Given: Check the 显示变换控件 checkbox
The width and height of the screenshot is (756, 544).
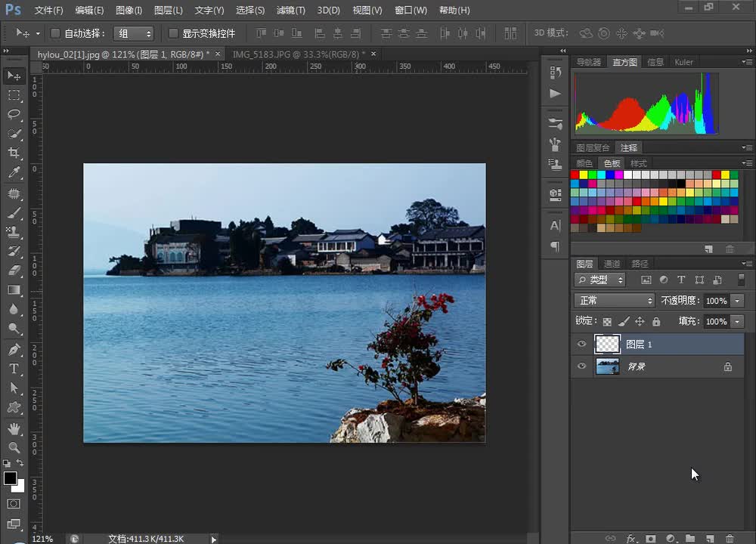Looking at the screenshot, I should click(173, 33).
